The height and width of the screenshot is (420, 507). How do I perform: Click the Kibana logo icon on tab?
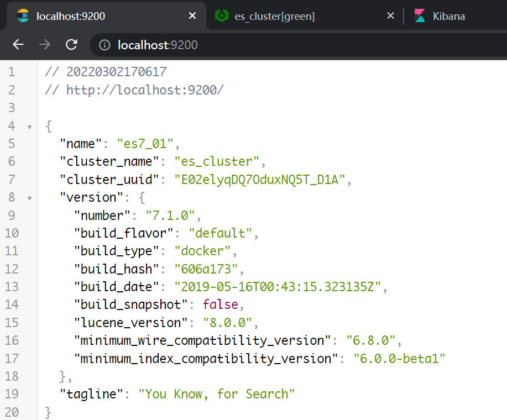click(420, 16)
